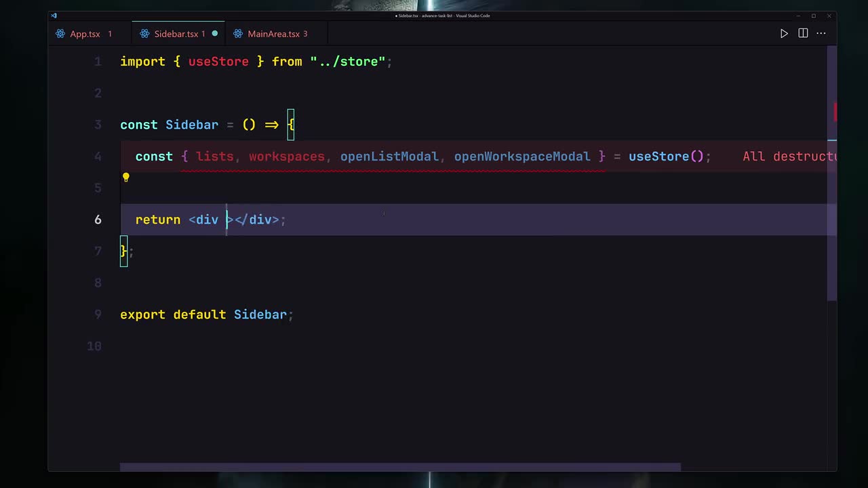Maximize the Visual Studio Code window
Viewport: 868px width, 488px height.
pos(814,16)
